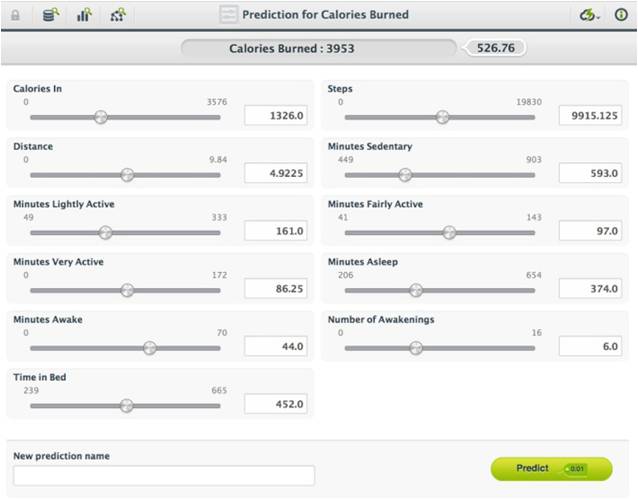The width and height of the screenshot is (638, 499).
Task: Click the Minutes Fairly Active value box
Action: 592,231
